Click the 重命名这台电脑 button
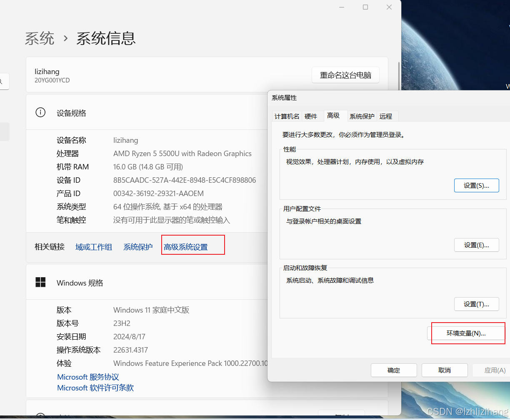Image resolution: width=510 pixels, height=420 pixels. click(345, 75)
